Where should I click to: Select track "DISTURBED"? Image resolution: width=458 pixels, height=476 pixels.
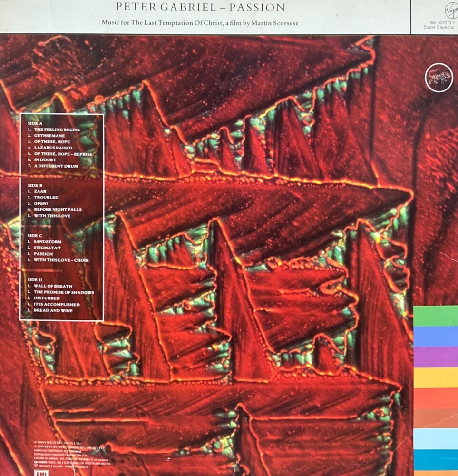coord(47,298)
